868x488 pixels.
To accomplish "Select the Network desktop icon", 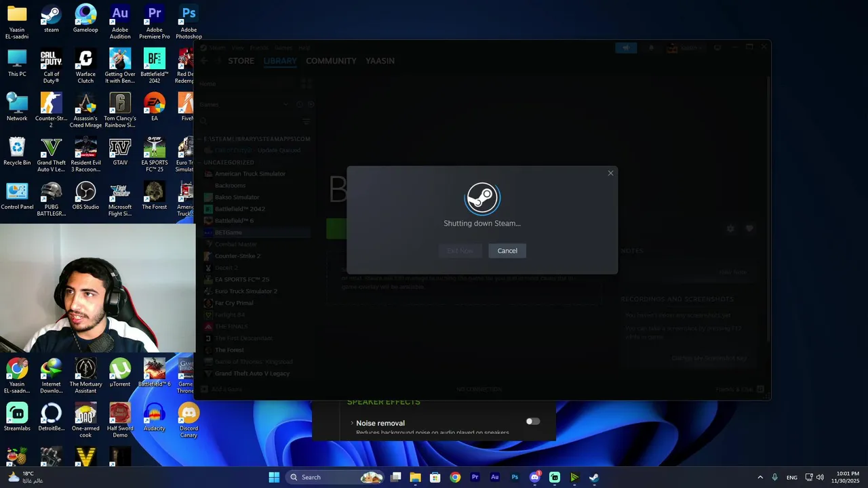I will (x=17, y=107).
